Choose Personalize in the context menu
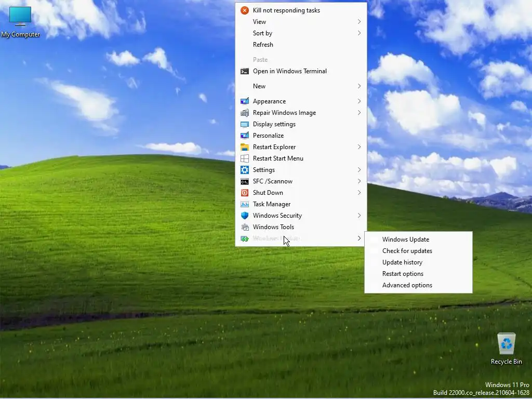The width and height of the screenshot is (532, 399). tap(301, 136)
